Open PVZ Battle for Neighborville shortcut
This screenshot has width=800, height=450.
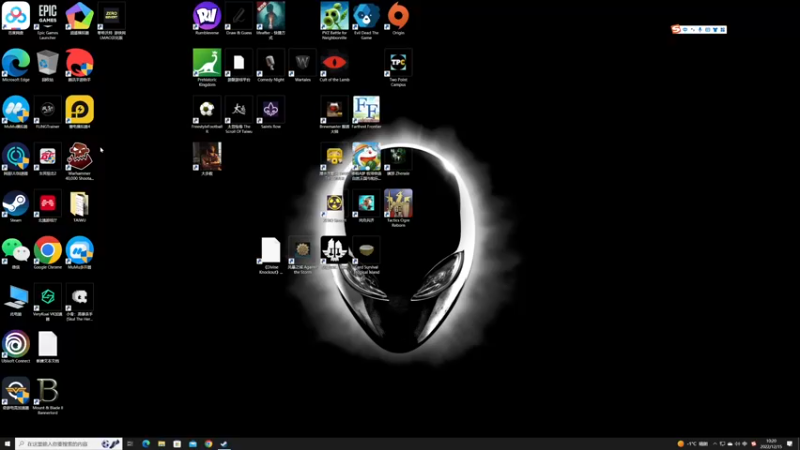[x=334, y=20]
